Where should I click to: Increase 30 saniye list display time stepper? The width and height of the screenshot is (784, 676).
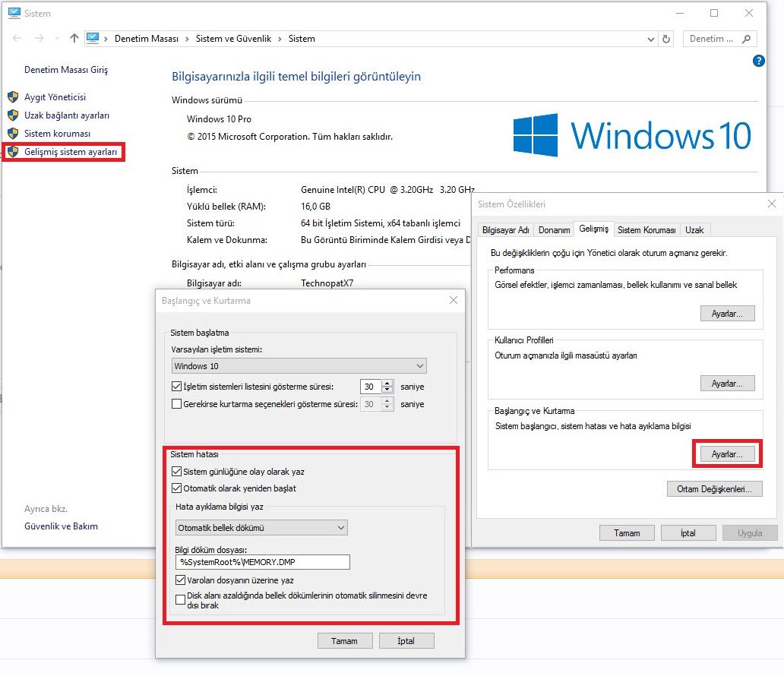pyautogui.click(x=387, y=384)
